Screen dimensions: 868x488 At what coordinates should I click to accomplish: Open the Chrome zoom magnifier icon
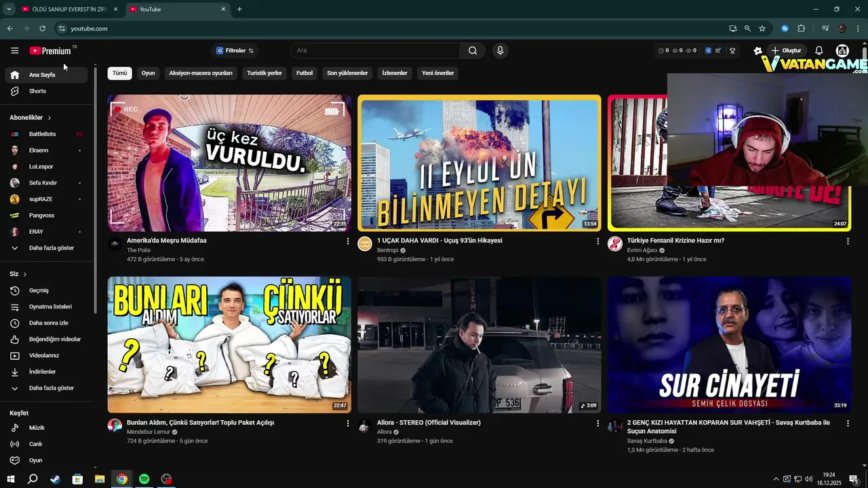747,28
